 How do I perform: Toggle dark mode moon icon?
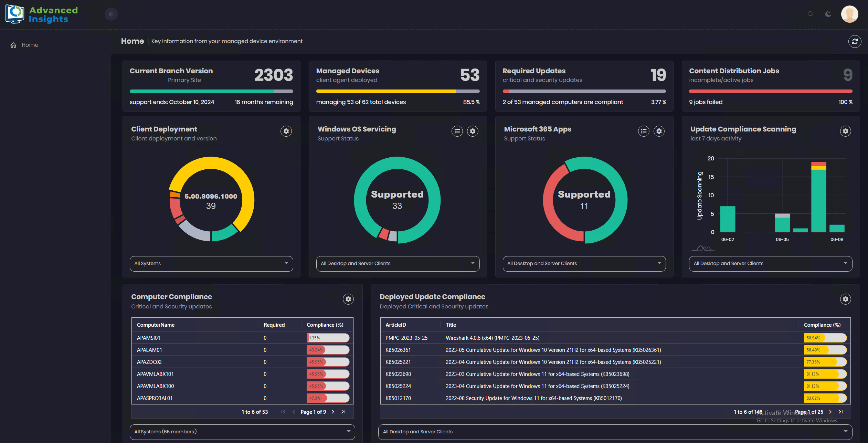[828, 14]
